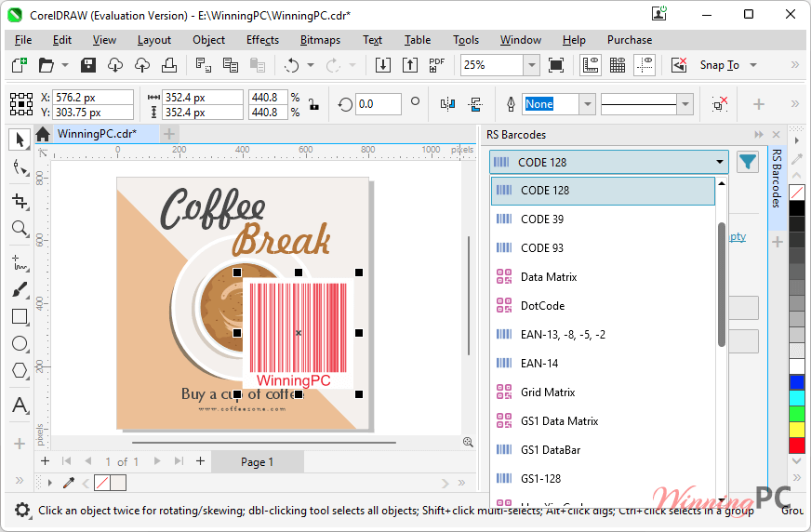The image size is (811, 532).
Task: Choose CODE 39 from barcode list
Action: (603, 219)
